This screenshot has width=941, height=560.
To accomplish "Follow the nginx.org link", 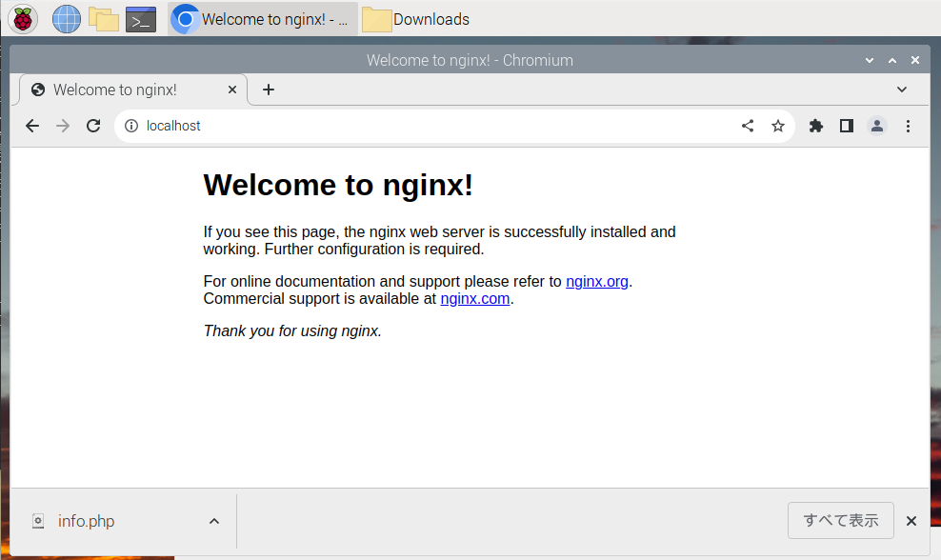I will pos(597,281).
